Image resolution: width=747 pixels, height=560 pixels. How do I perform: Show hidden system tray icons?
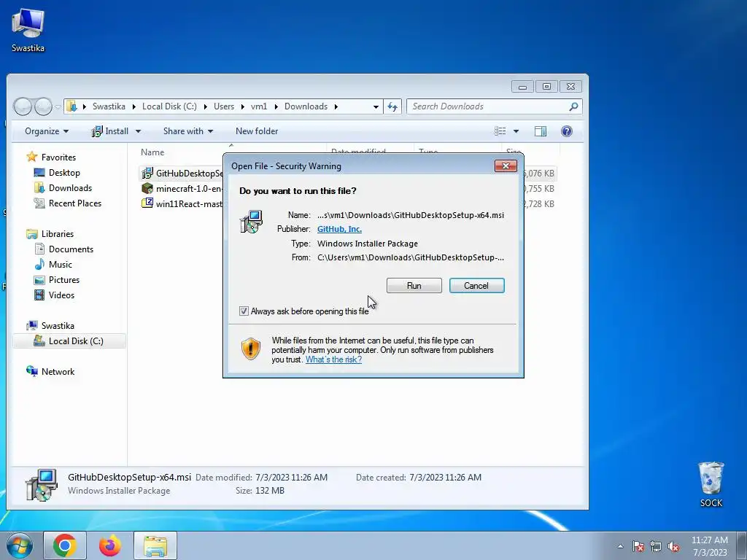(620, 546)
